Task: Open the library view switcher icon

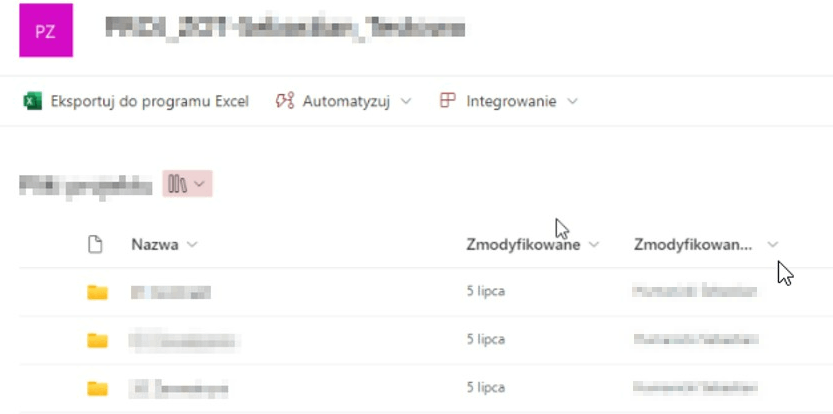Action: 187,184
